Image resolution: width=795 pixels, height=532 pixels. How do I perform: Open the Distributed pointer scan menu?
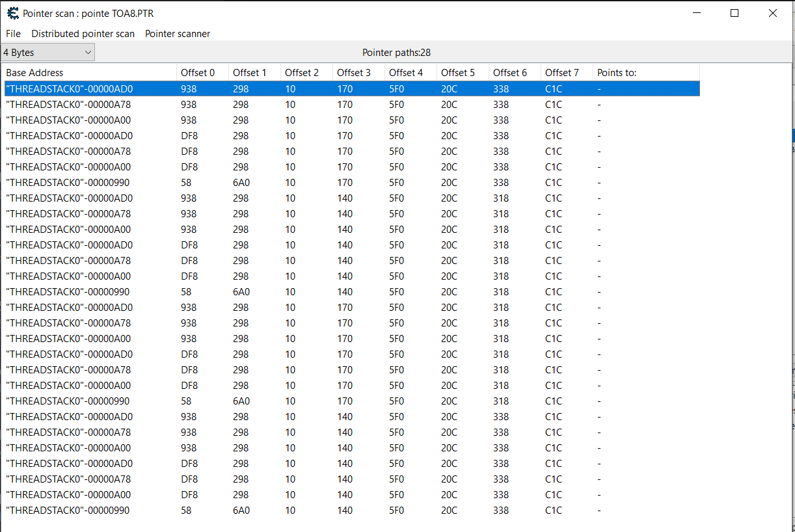[x=83, y=33]
